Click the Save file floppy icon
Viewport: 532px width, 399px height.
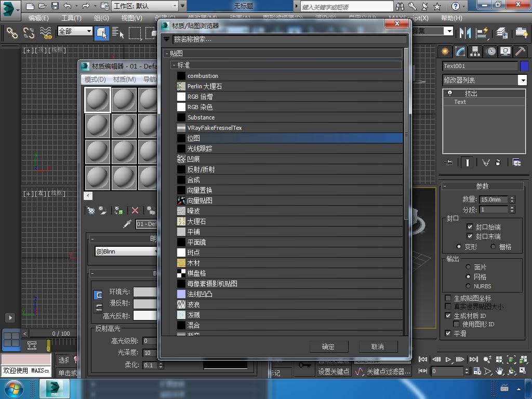[55, 6]
